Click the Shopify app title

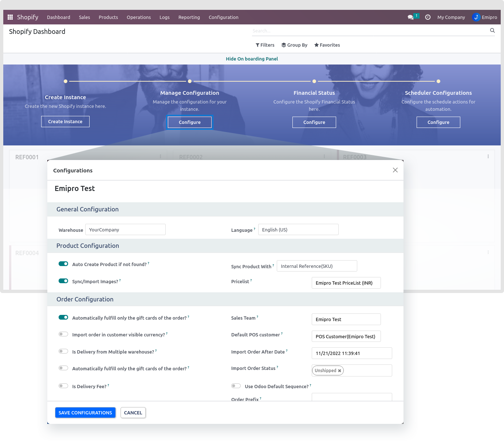28,17
